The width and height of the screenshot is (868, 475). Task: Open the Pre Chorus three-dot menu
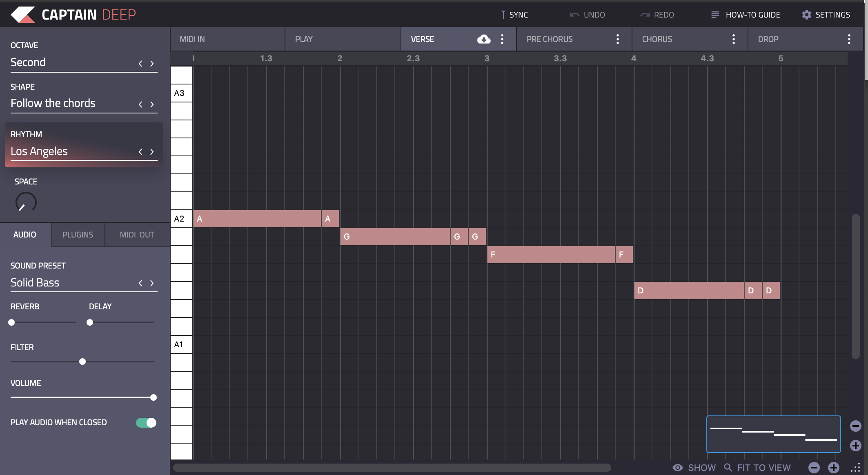point(618,39)
